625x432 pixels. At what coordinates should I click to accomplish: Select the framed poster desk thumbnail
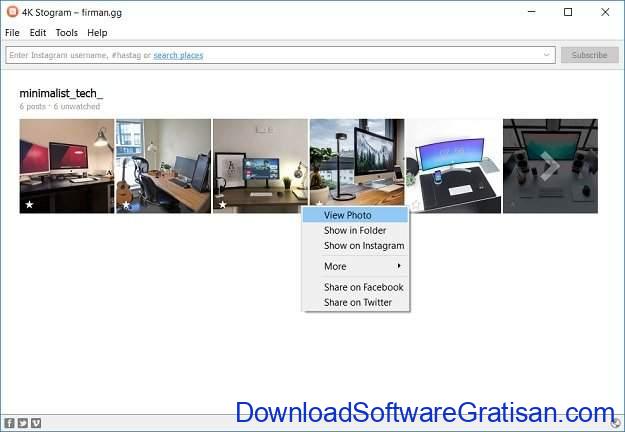(x=260, y=166)
